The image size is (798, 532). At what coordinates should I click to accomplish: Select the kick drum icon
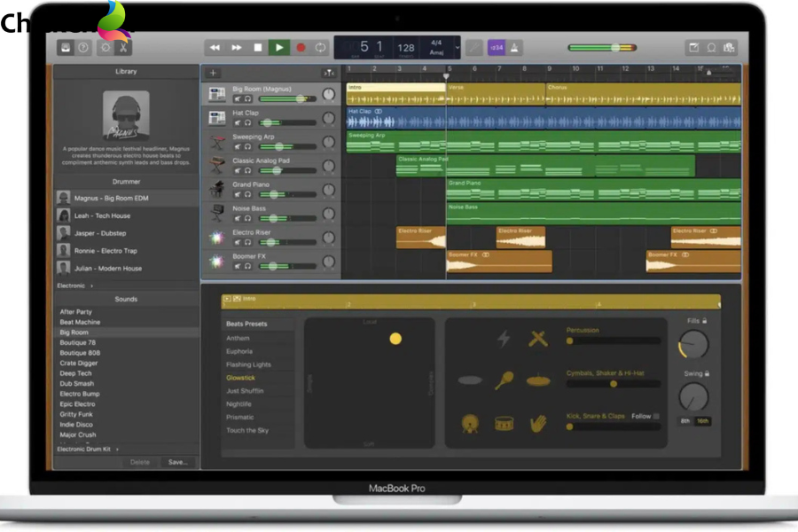[x=470, y=423]
